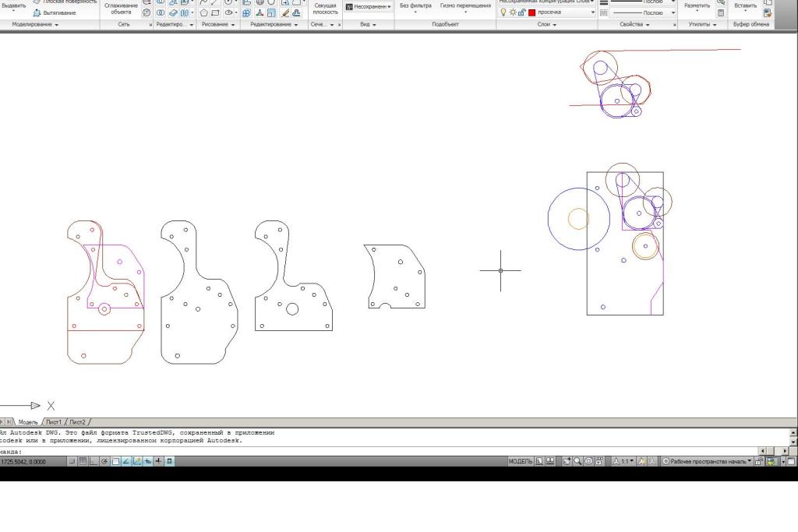Screen dimensions: 798x532
Task: Expand the Утилиты panel
Action: coord(702,24)
